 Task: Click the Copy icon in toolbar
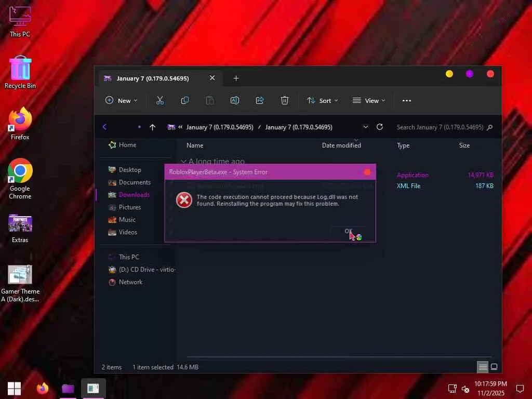tap(184, 100)
